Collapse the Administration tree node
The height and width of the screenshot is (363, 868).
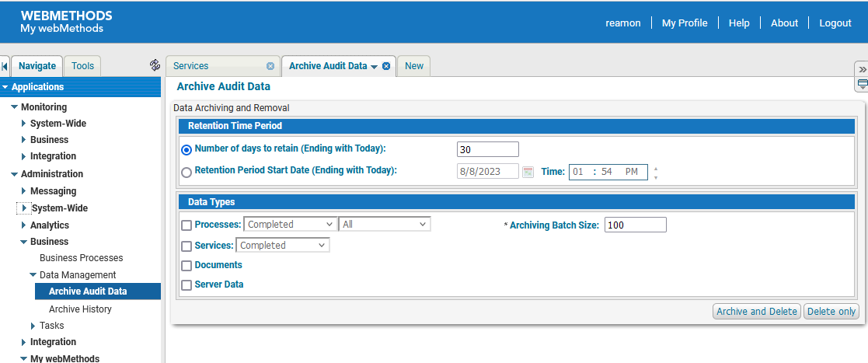(x=15, y=174)
